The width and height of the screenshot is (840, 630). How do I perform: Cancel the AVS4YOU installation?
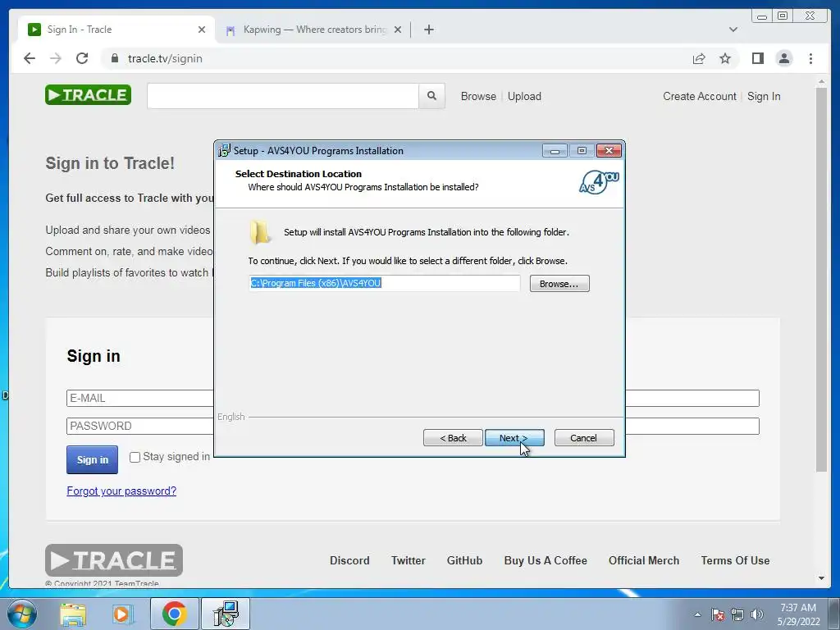point(584,438)
